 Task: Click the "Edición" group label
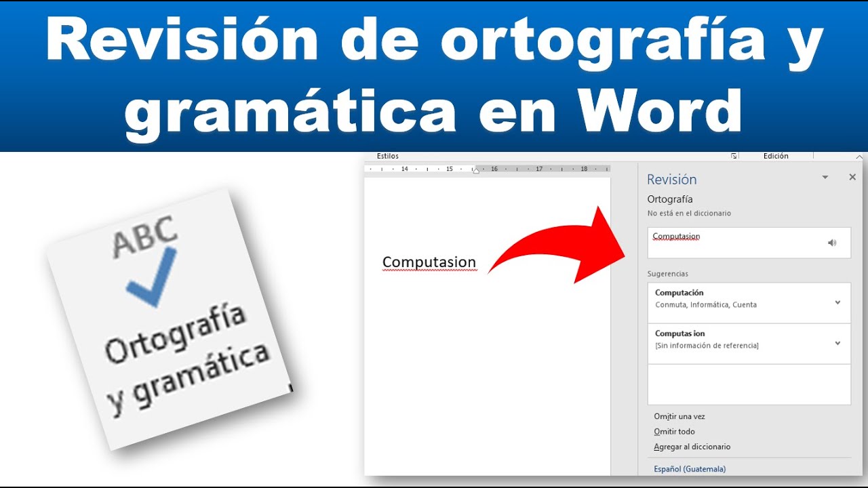click(776, 156)
